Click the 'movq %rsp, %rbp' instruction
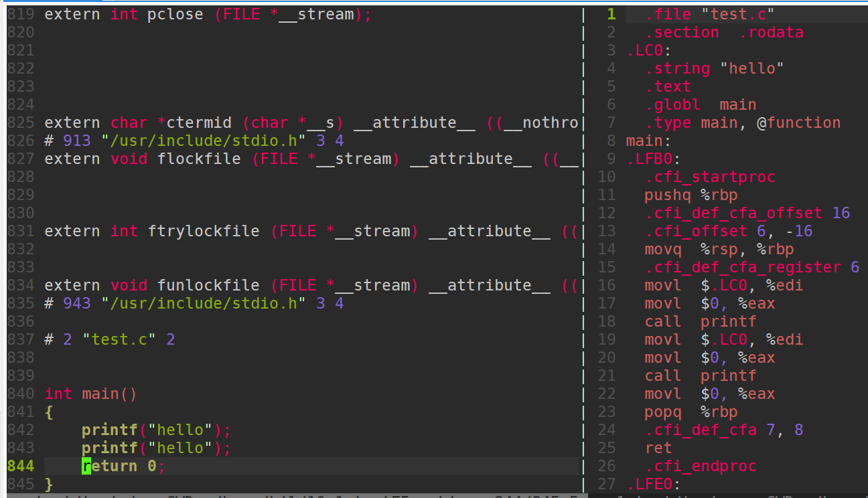 point(719,249)
